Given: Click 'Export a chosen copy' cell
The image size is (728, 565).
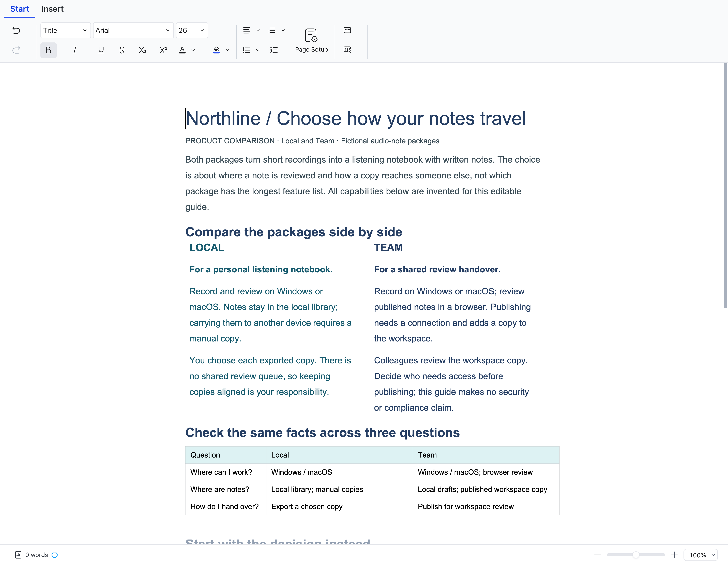Looking at the screenshot, I should point(339,507).
